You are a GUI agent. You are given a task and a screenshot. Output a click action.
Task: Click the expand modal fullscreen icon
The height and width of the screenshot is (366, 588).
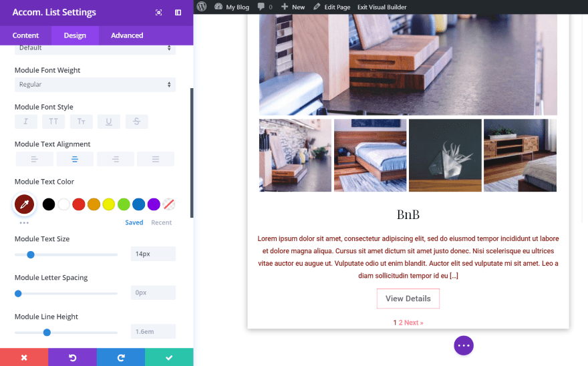click(158, 13)
